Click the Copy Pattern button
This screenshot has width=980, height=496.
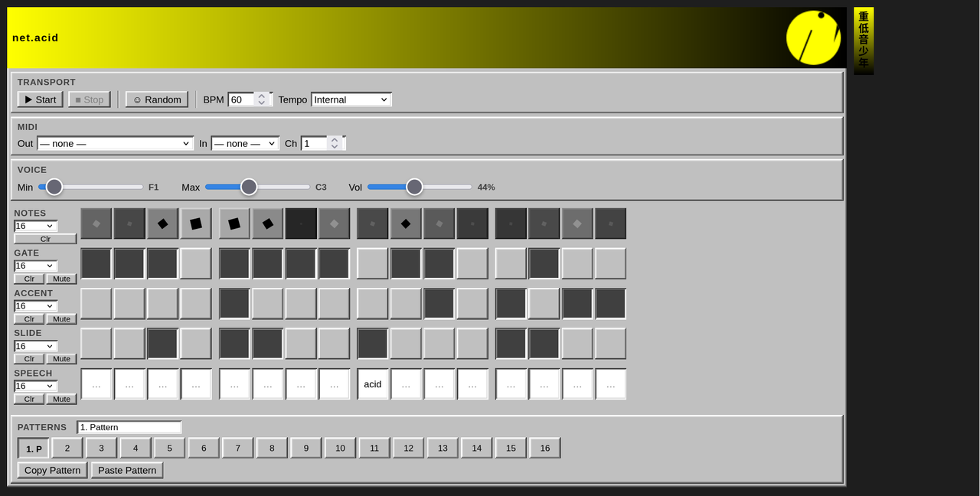click(52, 470)
